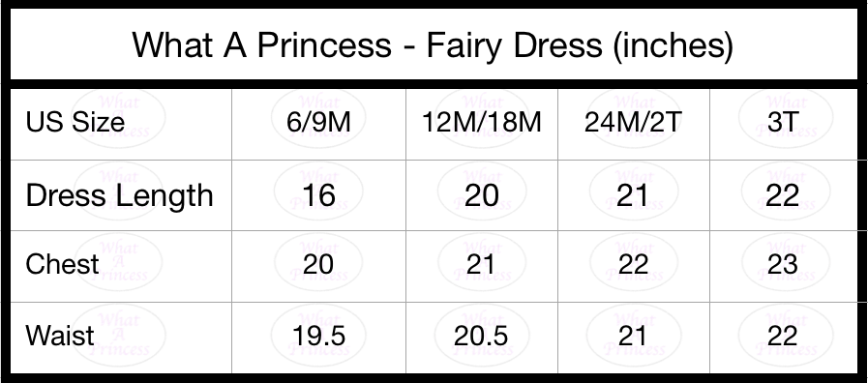The width and height of the screenshot is (868, 383).
Task: Select the 3T size column header
Action: pos(783,122)
